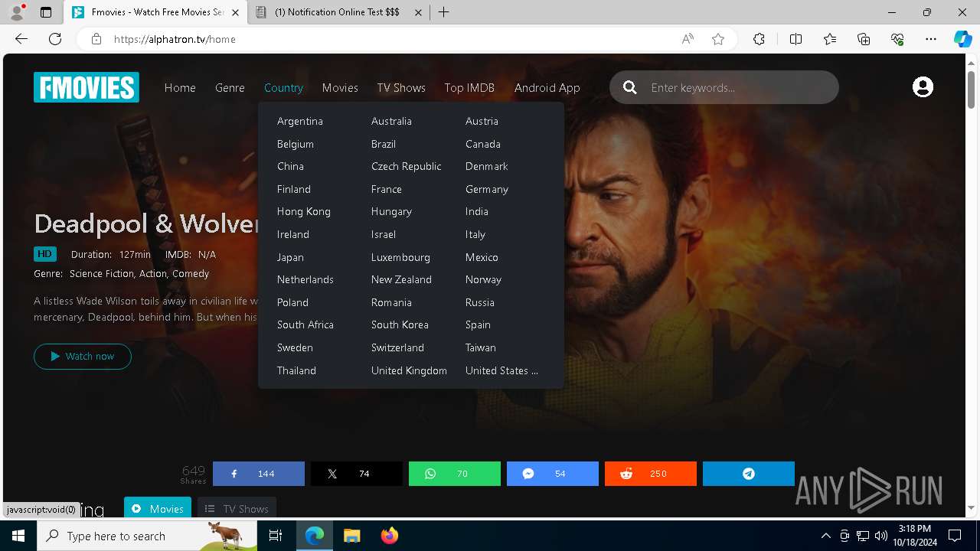Screen dimensions: 980x551
Task: Choose New Zealand from country list
Action: pos(401,279)
